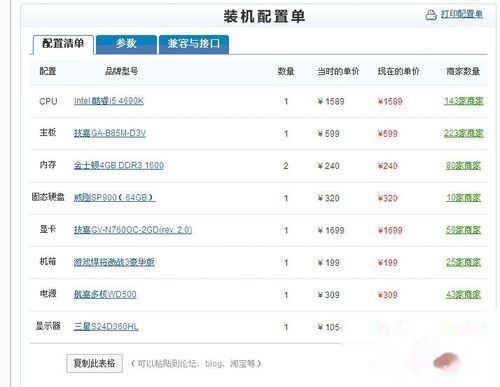Viewport: 500px width, 387px height.
Task: View the 80家商家 merchants link
Action: tap(464, 165)
